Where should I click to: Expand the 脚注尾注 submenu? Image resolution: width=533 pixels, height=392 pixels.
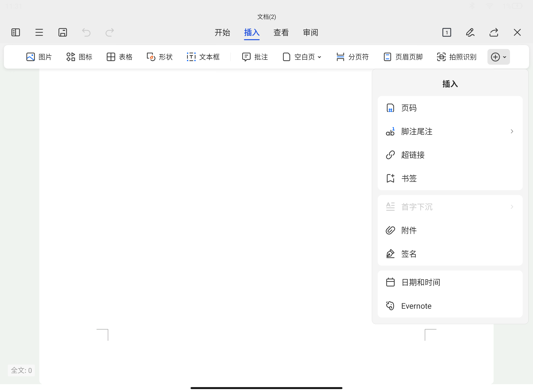click(511, 132)
